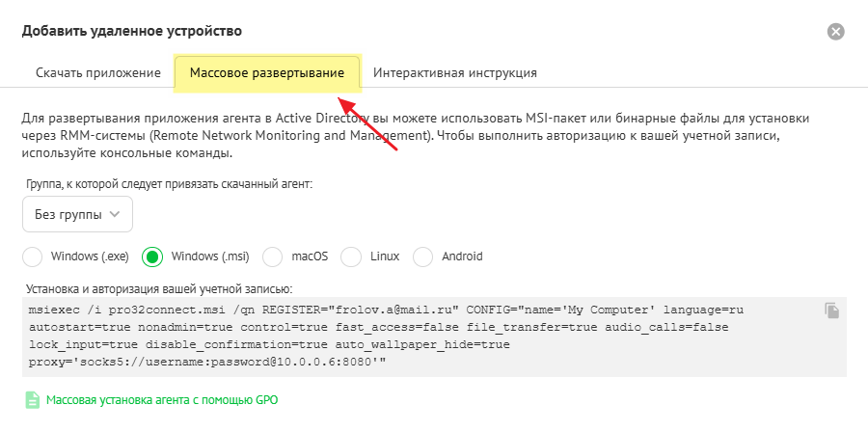This screenshot has width=868, height=432.
Task: Click the Группа, к которой следует привязать label
Action: (168, 182)
